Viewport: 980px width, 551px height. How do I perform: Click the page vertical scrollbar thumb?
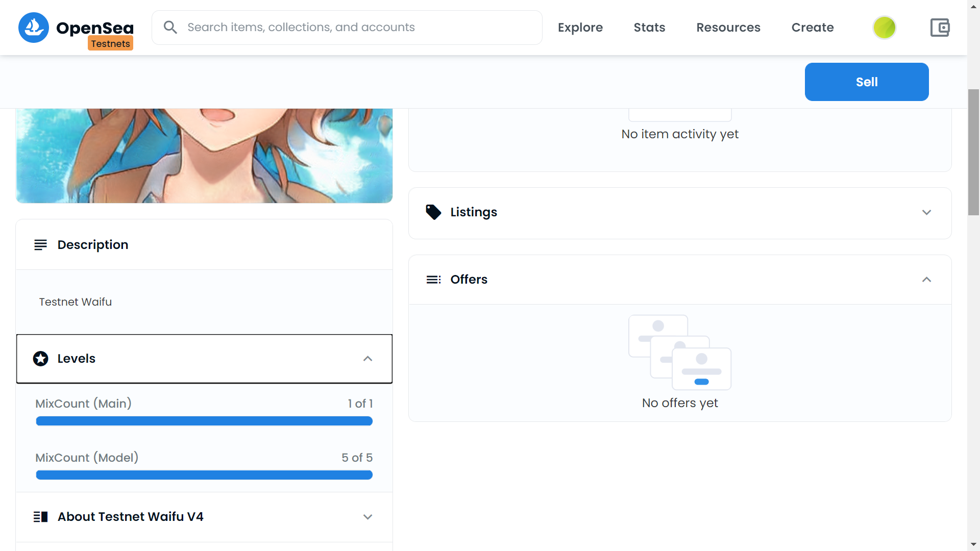point(973,152)
